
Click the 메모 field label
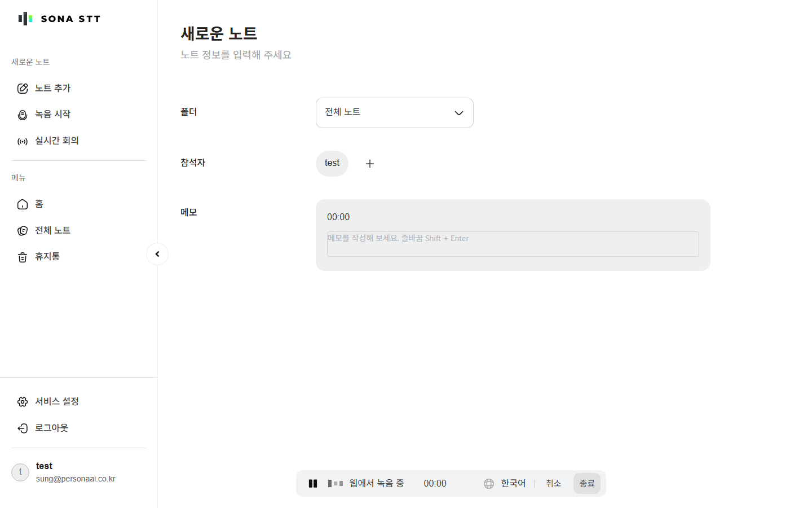[189, 213]
